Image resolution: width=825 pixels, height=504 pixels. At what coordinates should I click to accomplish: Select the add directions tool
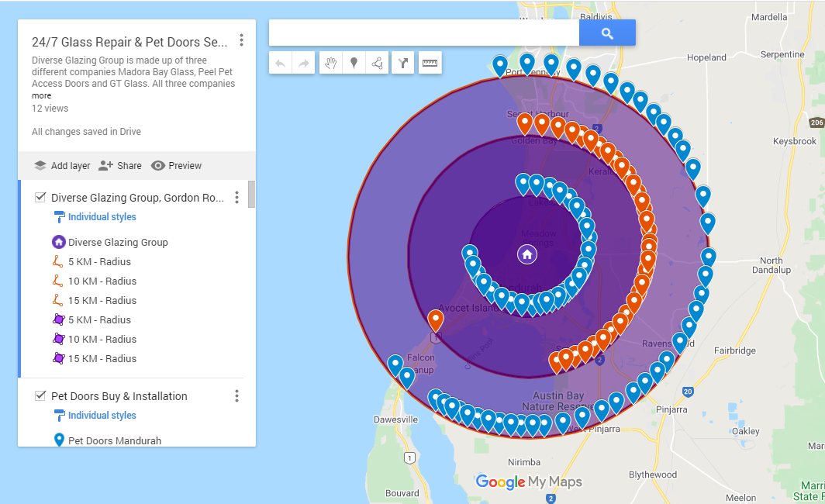402,63
